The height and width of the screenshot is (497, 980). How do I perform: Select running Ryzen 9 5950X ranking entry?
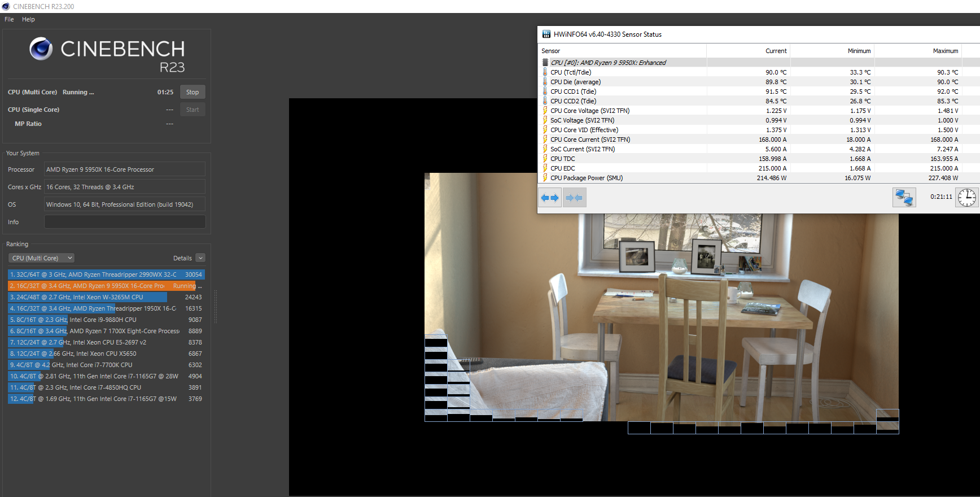(x=106, y=286)
